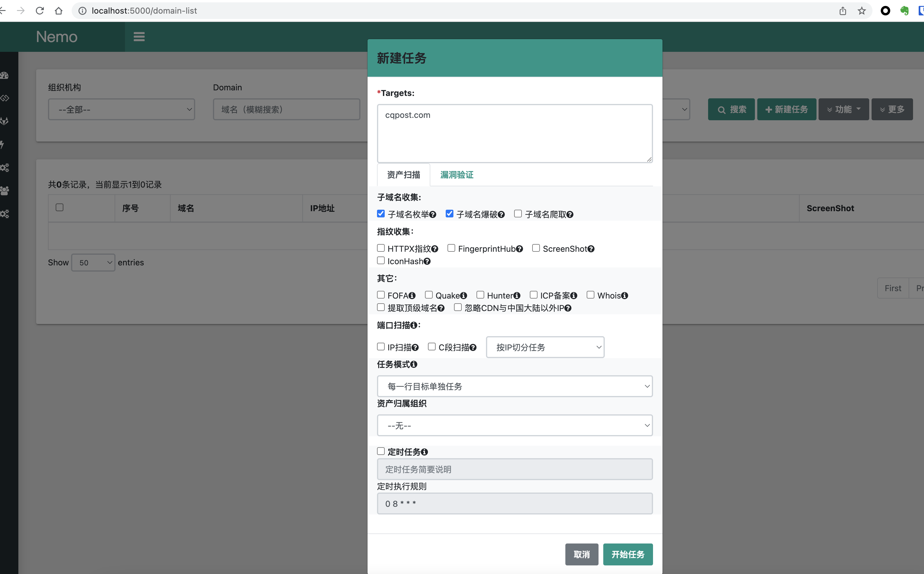Expand the 资产归属组织 dropdown showing --无--

tap(514, 425)
